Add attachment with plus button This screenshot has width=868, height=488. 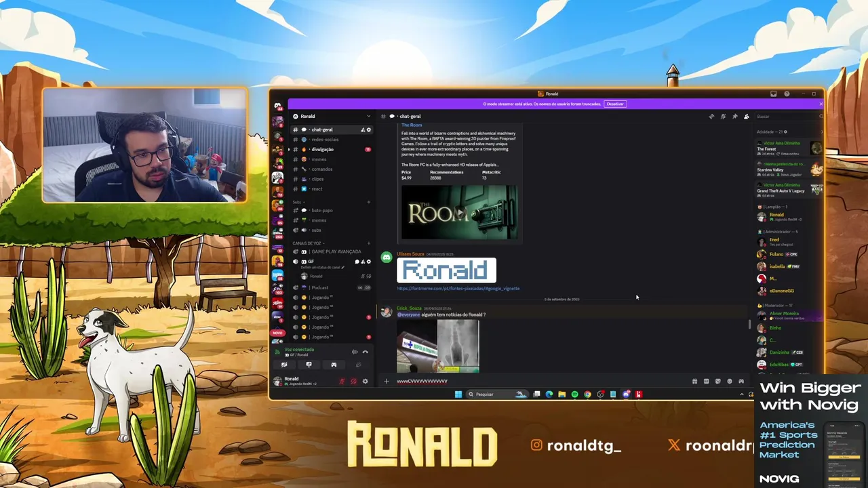pos(387,381)
